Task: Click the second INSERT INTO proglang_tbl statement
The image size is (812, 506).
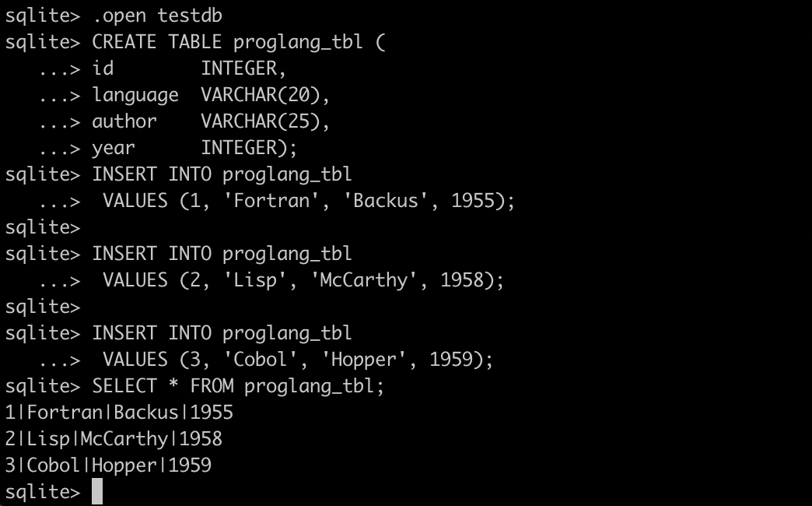Action: point(222,254)
